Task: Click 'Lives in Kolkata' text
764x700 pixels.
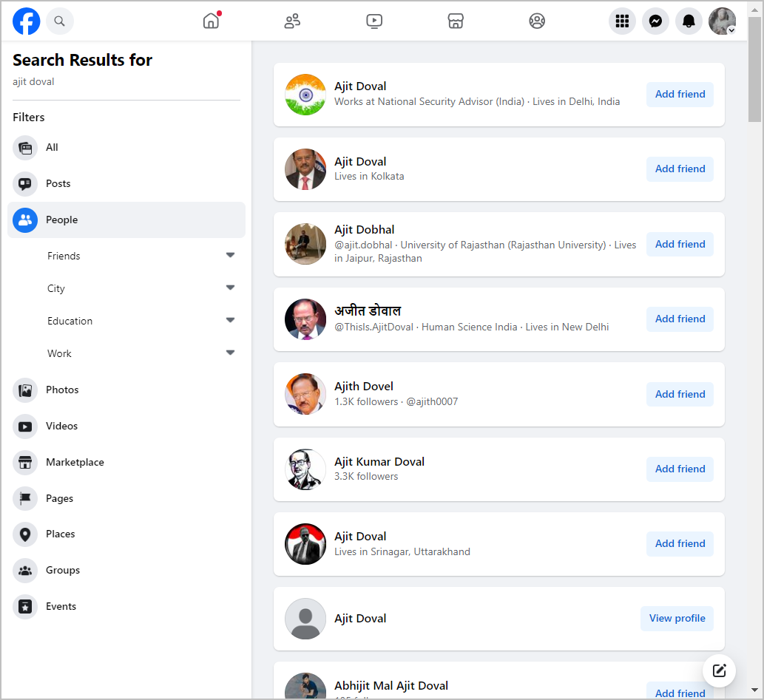Action: click(x=369, y=177)
